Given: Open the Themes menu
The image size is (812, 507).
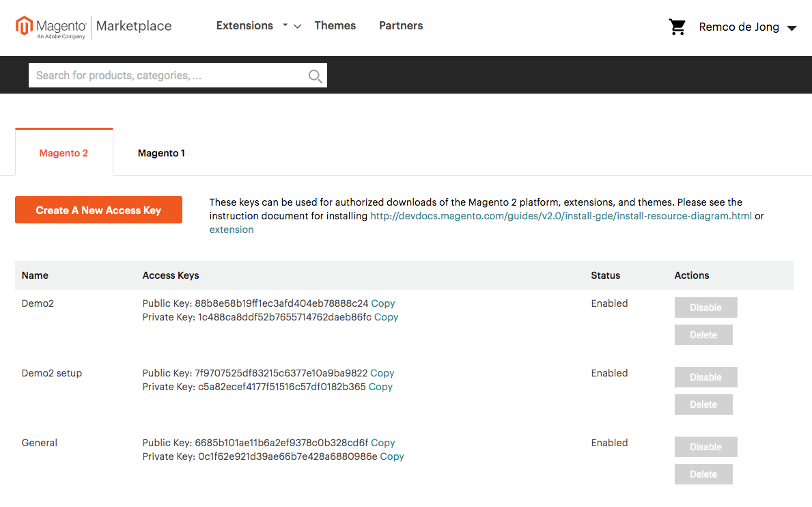Looking at the screenshot, I should 335,25.
